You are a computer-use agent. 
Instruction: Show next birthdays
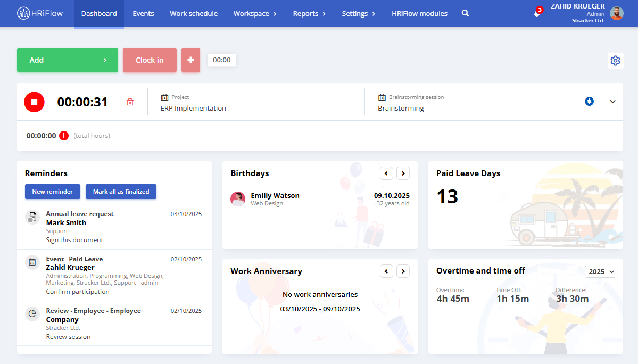(x=403, y=173)
